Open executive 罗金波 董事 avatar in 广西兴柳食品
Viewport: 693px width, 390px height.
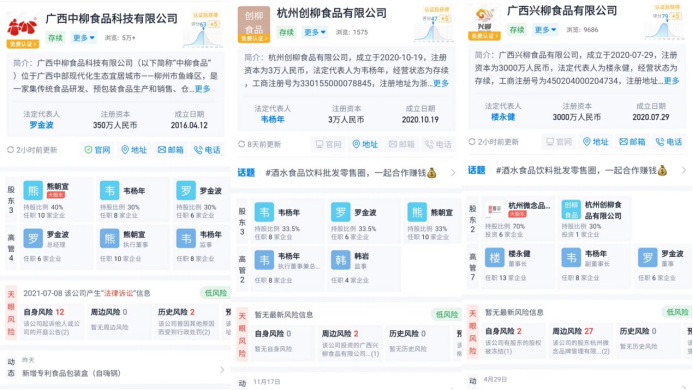coord(648,258)
